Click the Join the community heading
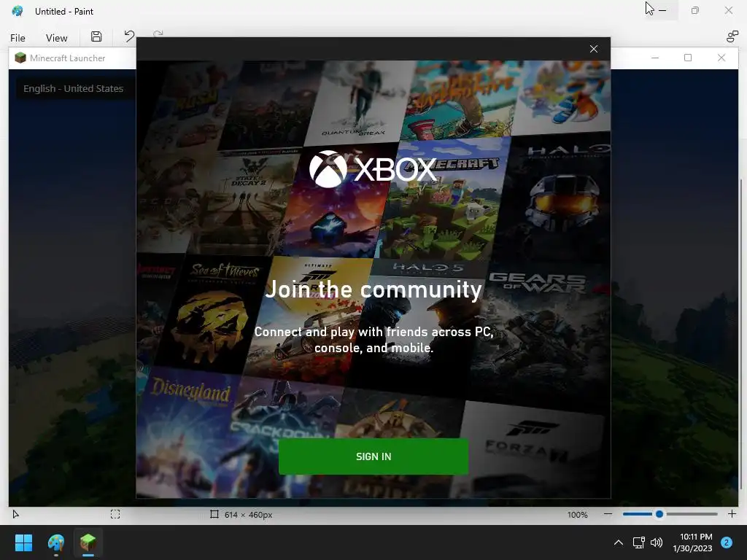 (373, 289)
